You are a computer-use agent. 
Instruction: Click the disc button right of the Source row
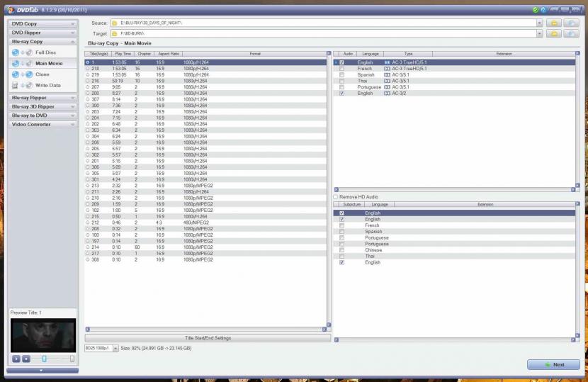coord(571,23)
